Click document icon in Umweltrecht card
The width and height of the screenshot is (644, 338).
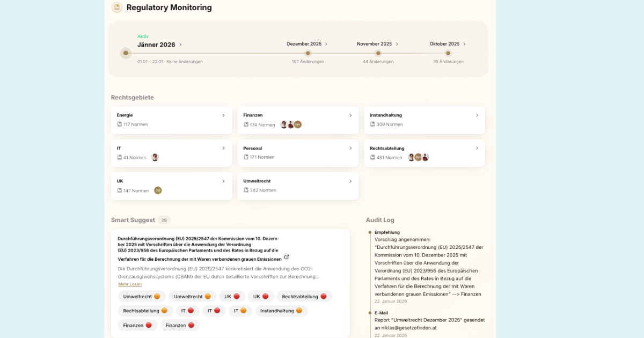click(x=246, y=190)
